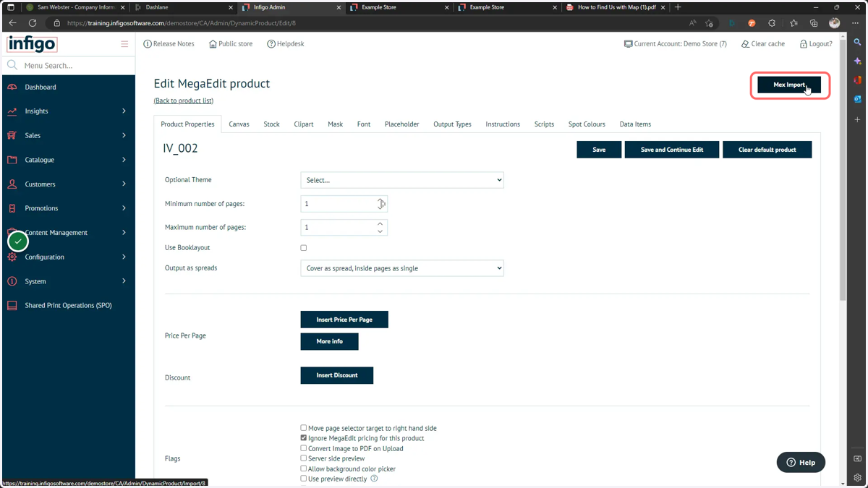Expand the Customers menu chevron
Image resolution: width=868 pixels, height=488 pixels.
[124, 184]
